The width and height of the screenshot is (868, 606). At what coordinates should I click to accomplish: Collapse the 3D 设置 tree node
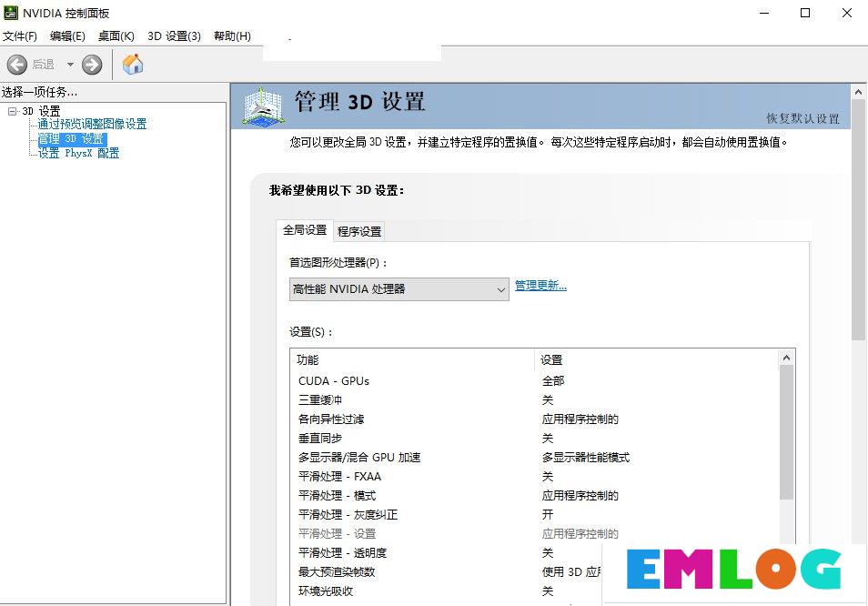tap(12, 111)
